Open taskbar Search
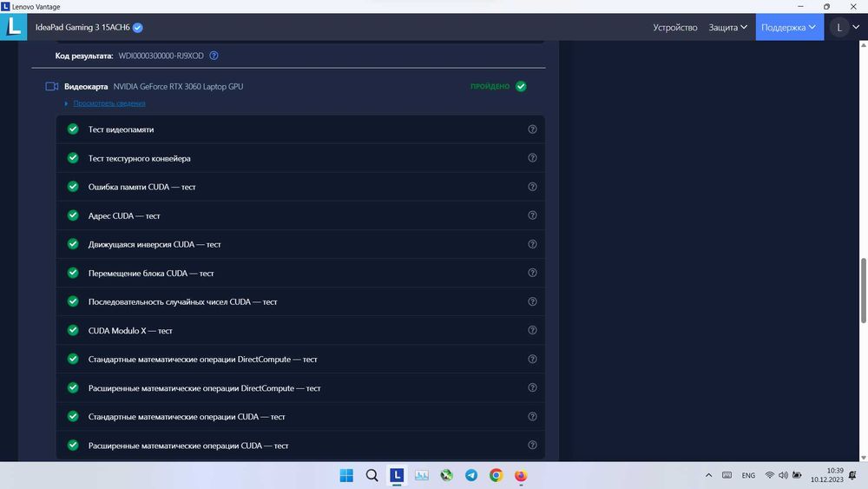The width and height of the screenshot is (868, 489). pyautogui.click(x=372, y=475)
